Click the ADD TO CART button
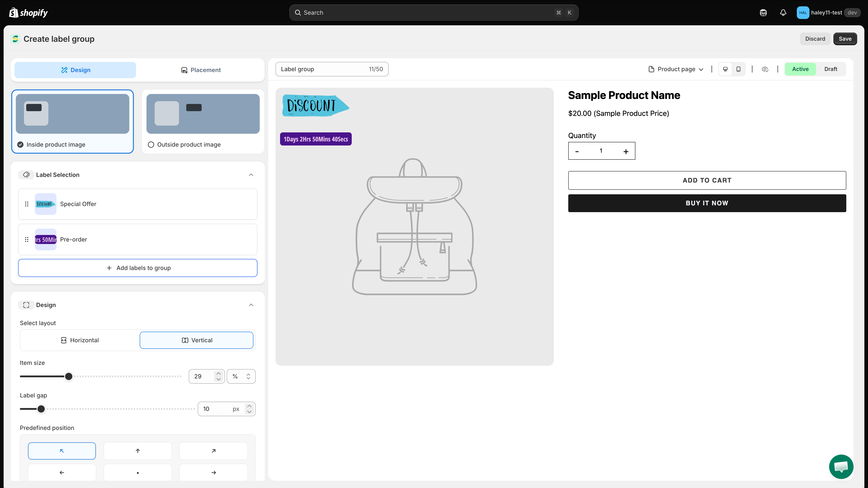 click(707, 180)
